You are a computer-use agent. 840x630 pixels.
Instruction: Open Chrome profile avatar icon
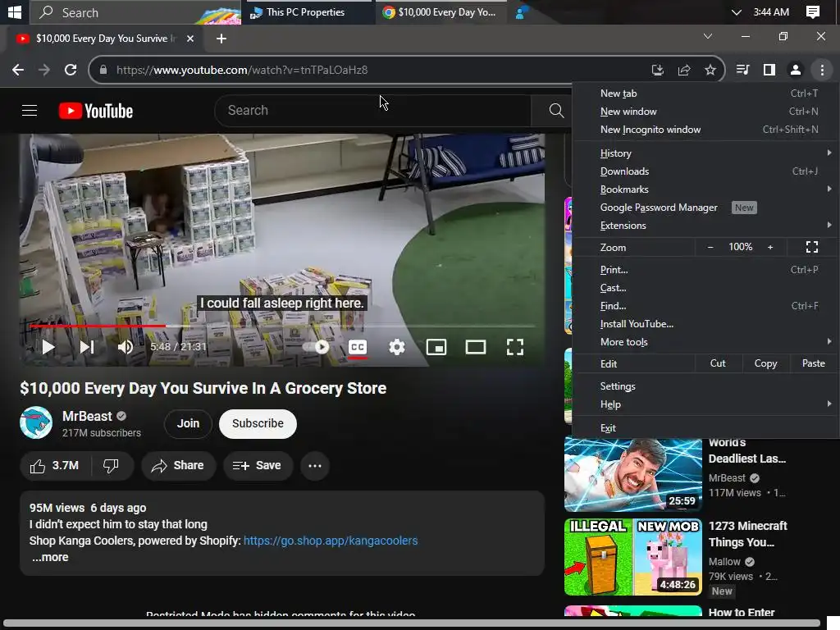pos(796,70)
